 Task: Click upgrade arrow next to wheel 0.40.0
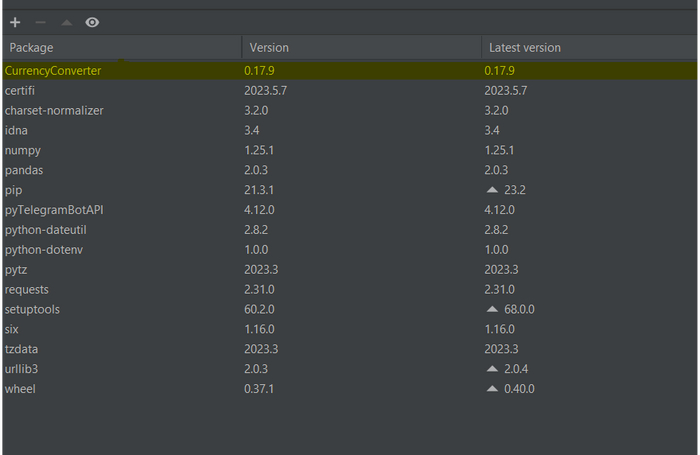(x=491, y=389)
